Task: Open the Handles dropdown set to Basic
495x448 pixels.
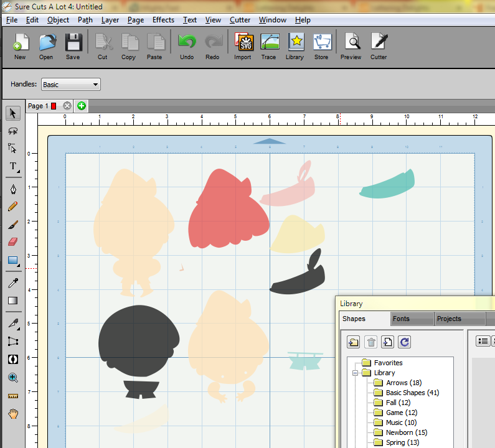Action: (x=71, y=85)
